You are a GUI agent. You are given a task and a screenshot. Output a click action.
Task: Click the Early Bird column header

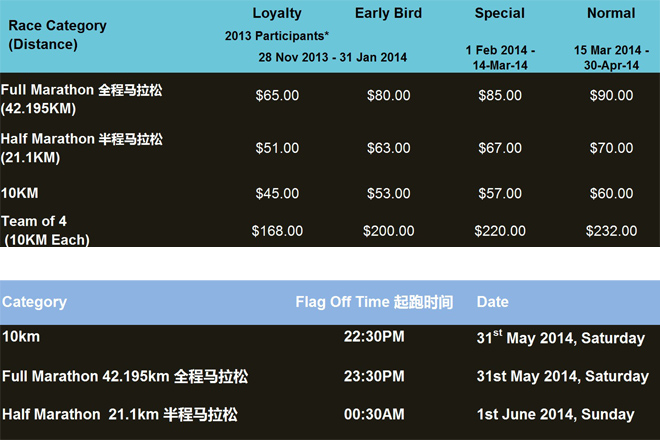point(388,13)
